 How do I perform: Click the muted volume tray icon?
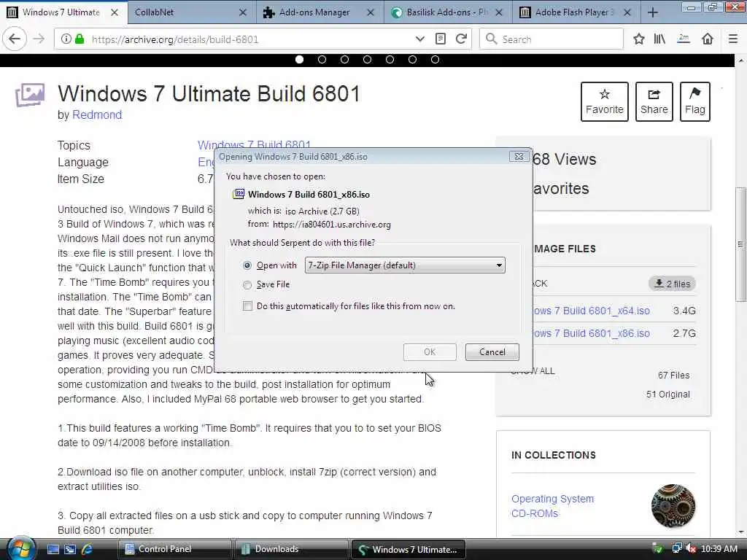pyautogui.click(x=691, y=548)
